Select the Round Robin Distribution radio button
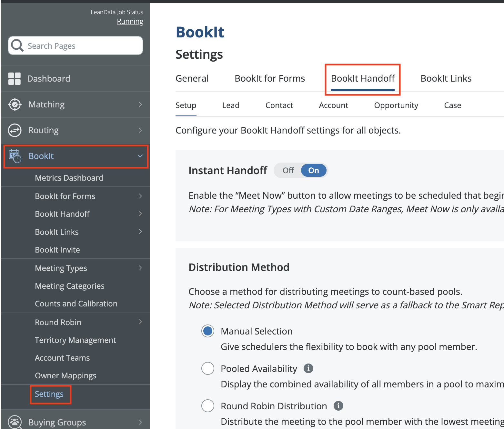 [x=208, y=406]
